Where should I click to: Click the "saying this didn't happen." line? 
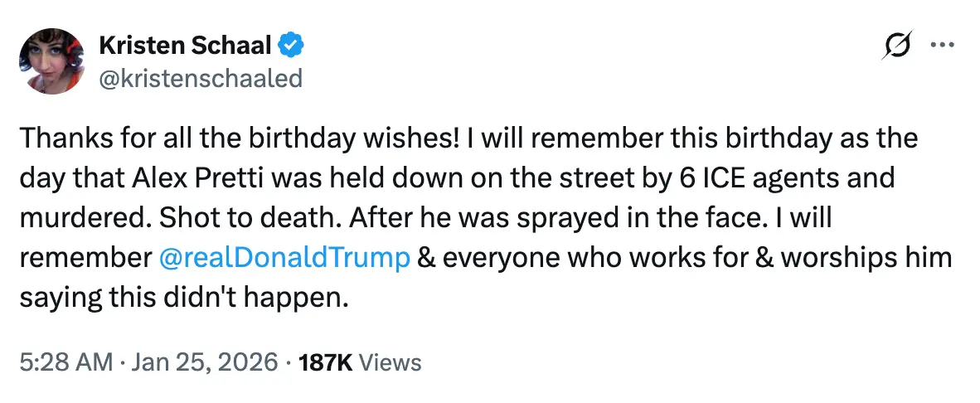[x=181, y=299]
